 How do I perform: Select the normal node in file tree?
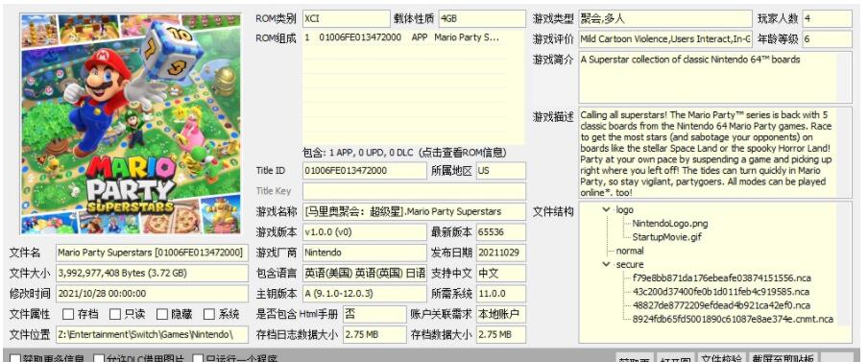[630, 251]
